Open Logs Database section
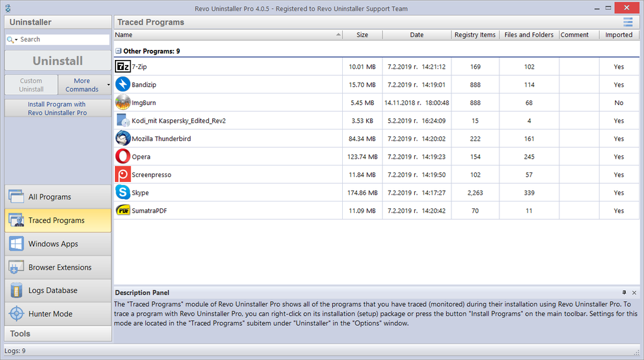Screen dimensions: 644x360 (58, 291)
